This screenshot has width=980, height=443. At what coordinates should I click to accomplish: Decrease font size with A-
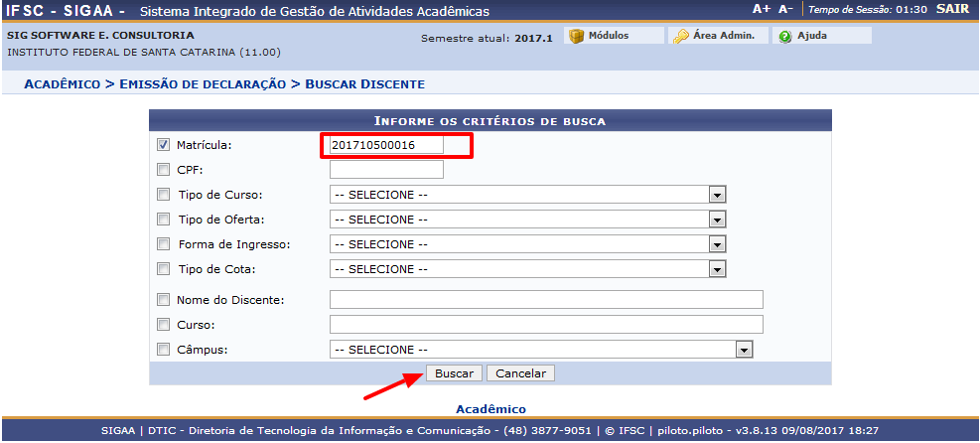[785, 9]
